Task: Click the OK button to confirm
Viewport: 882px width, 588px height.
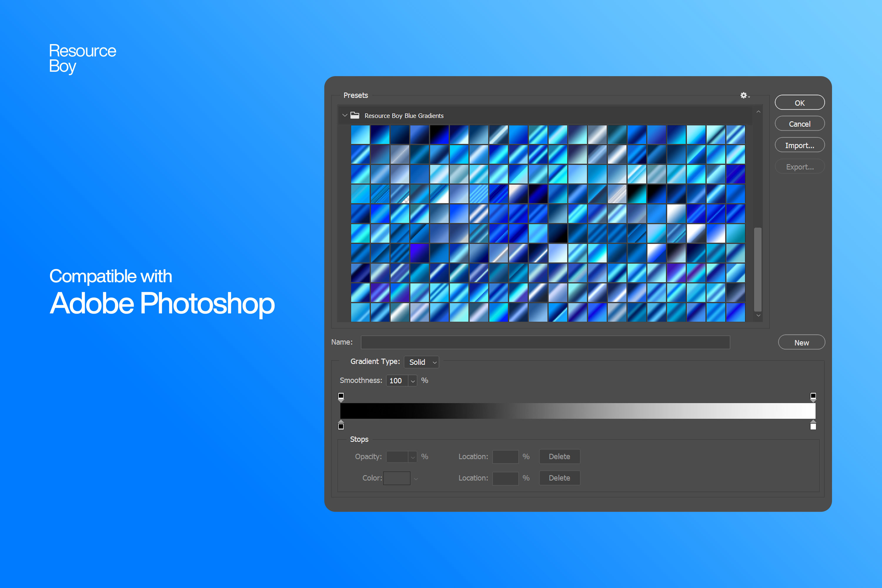Action: pyautogui.click(x=799, y=102)
